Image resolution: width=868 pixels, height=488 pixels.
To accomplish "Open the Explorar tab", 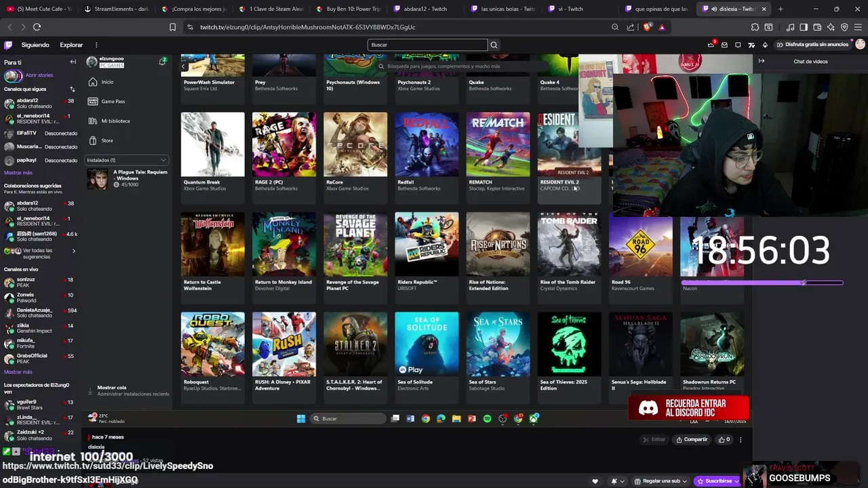I will tap(71, 45).
